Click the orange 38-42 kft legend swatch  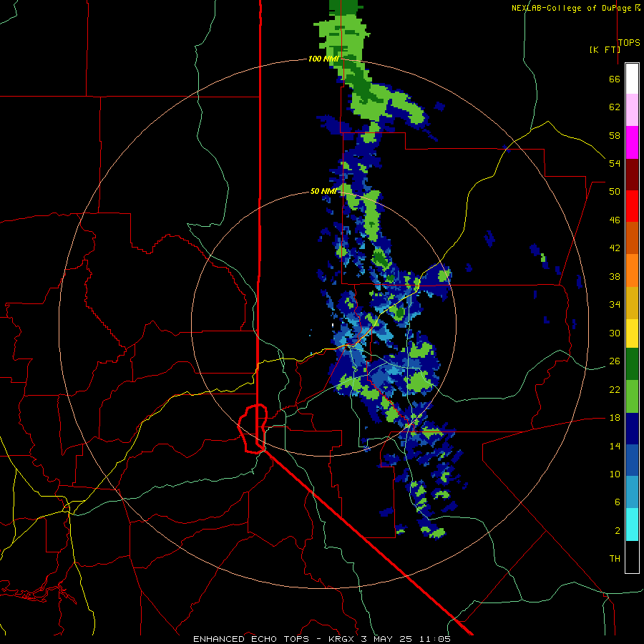point(632,270)
